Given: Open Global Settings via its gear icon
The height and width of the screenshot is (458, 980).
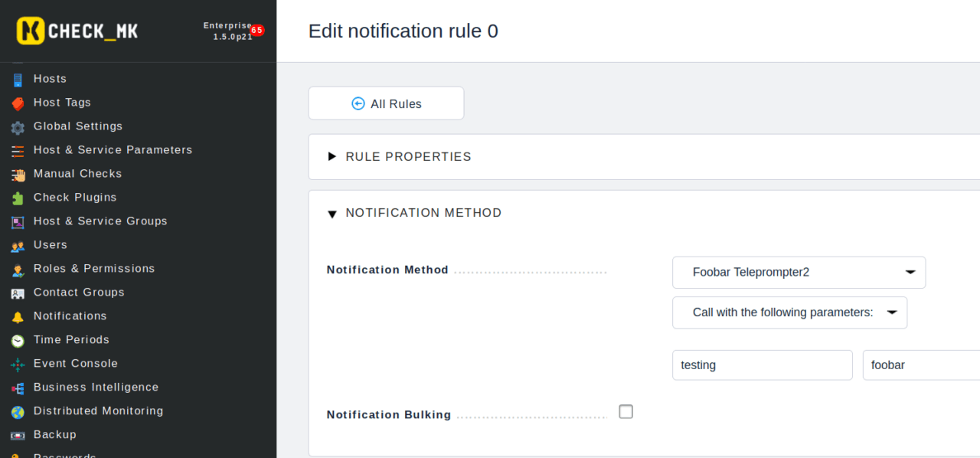Looking at the screenshot, I should coord(17,126).
